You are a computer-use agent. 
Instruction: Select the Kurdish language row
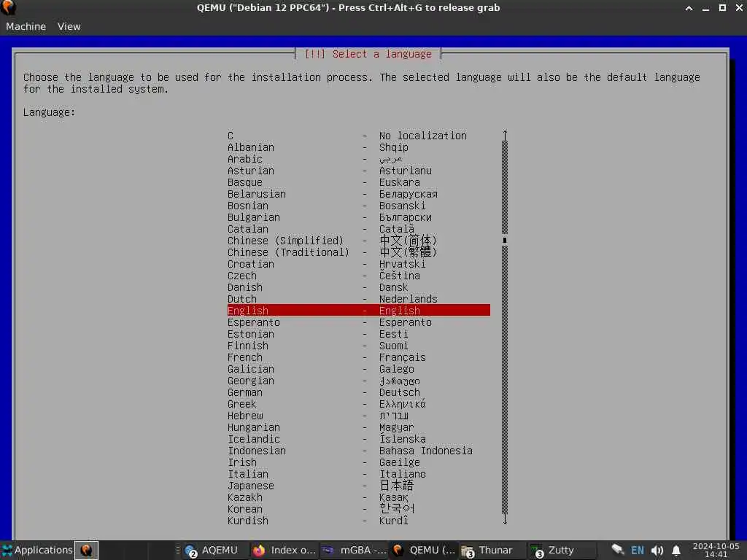pyautogui.click(x=359, y=521)
